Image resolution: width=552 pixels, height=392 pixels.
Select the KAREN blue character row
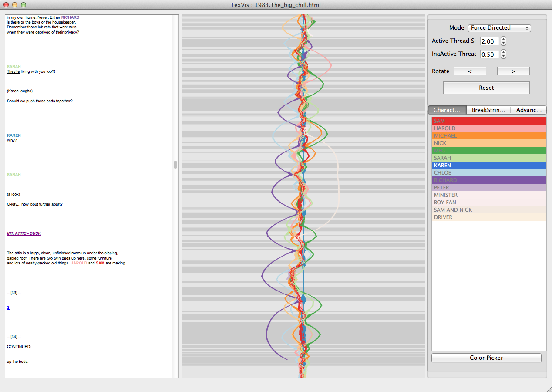(x=489, y=166)
